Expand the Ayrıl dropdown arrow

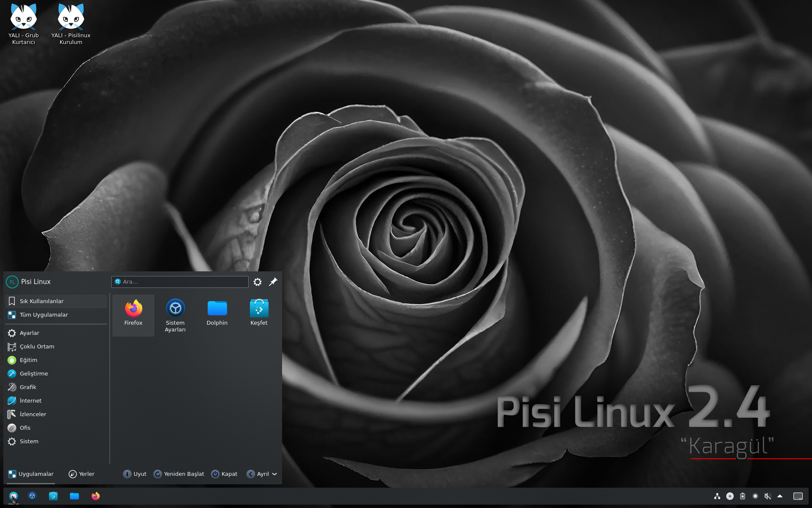coord(274,474)
